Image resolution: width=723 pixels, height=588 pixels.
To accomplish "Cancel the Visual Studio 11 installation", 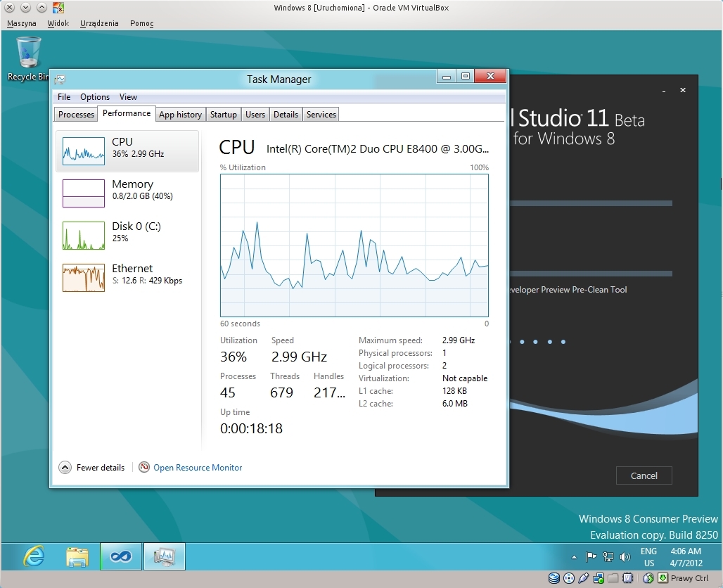I will point(644,475).
